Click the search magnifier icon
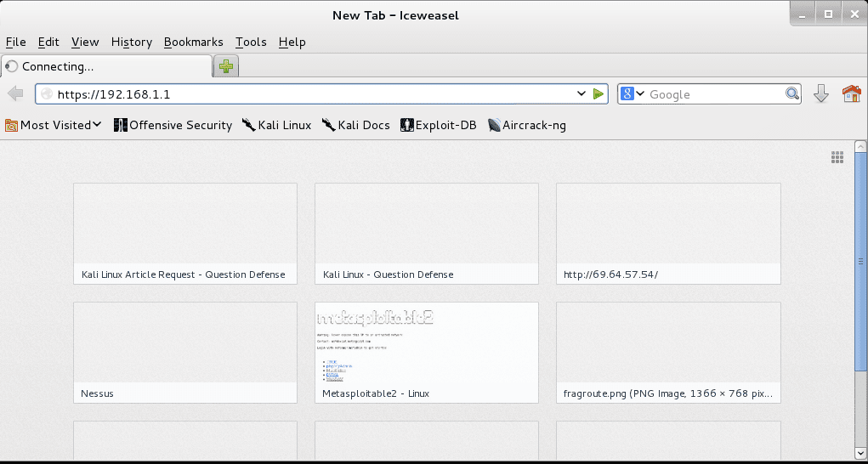Viewport: 868px width, 464px height. point(792,94)
